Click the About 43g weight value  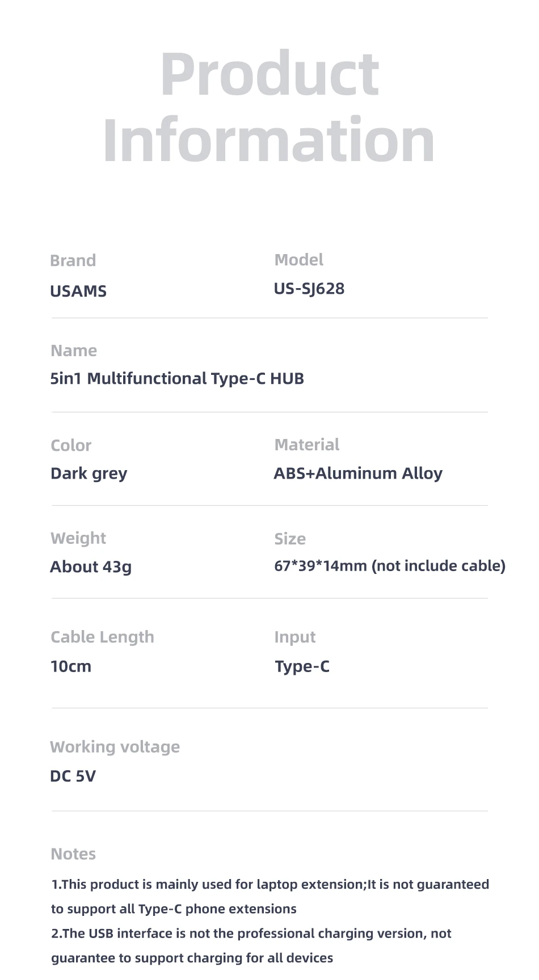tap(91, 567)
